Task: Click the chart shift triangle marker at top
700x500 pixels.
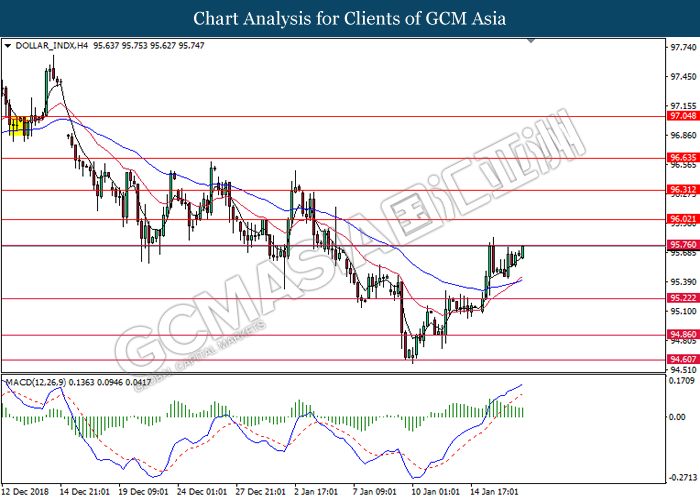Action: point(531,41)
